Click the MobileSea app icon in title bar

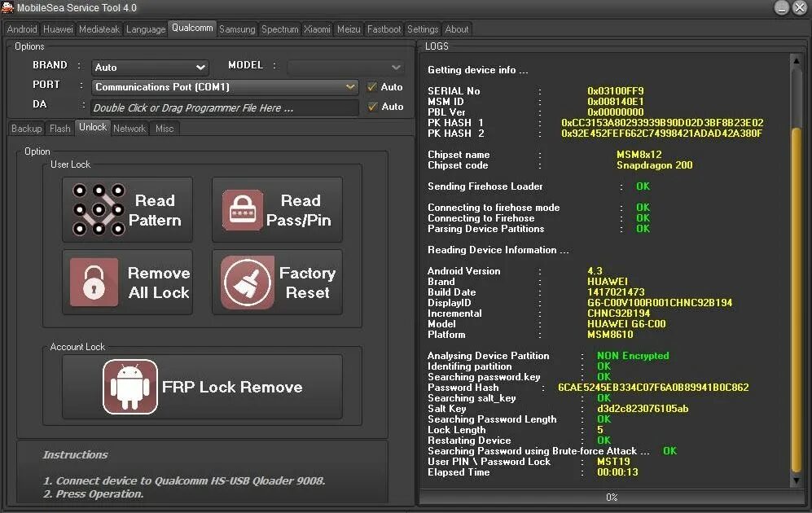click(x=7, y=7)
